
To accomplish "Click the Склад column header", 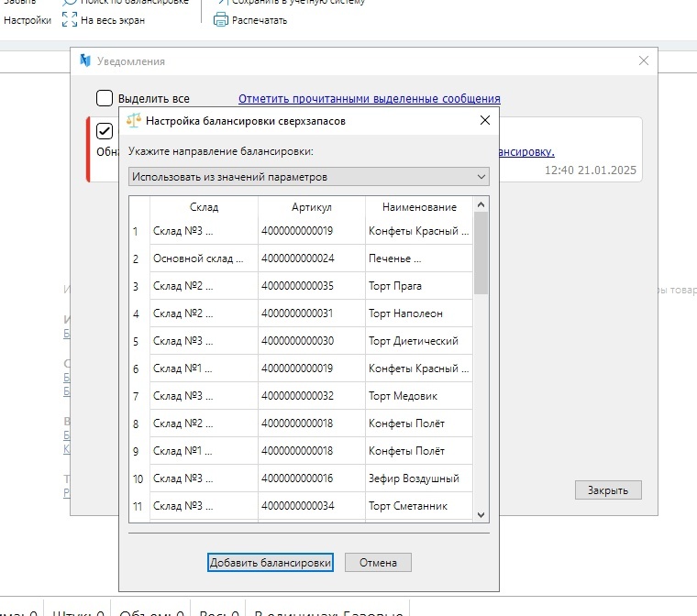I will click(x=204, y=207).
